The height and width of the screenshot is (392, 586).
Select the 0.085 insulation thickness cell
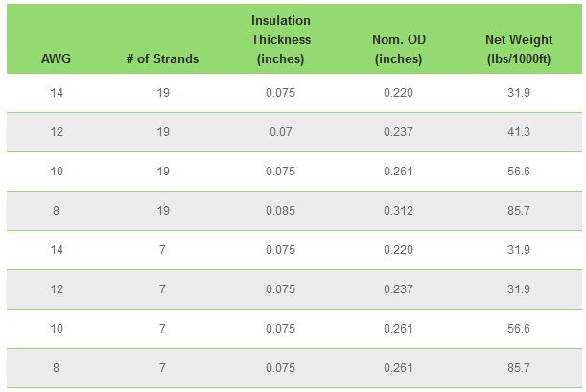(281, 211)
